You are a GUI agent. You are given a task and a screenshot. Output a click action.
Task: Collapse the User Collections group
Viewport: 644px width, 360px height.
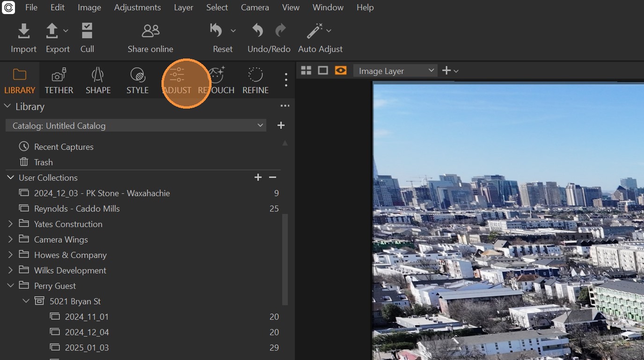(x=10, y=177)
